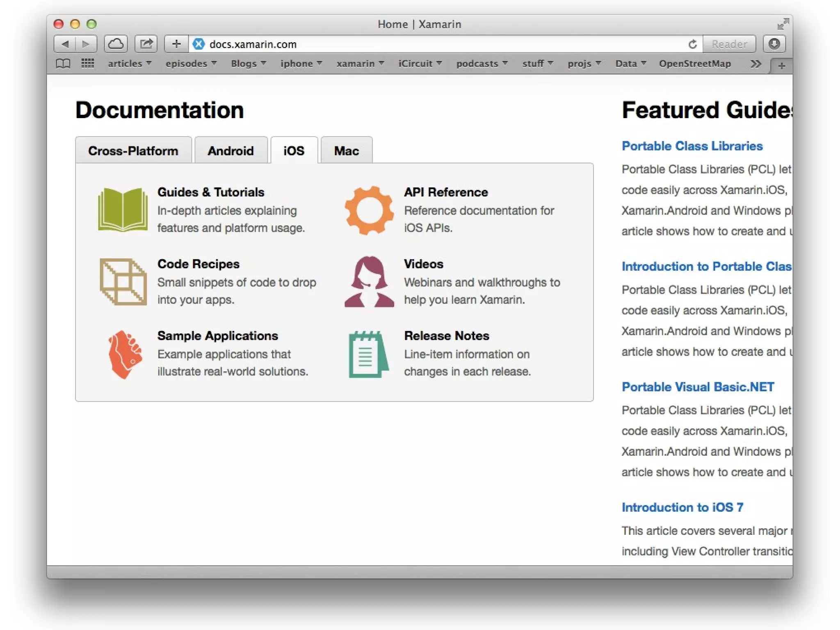The height and width of the screenshot is (630, 840).
Task: Open iCloud tabs with the cloud icon
Action: pyautogui.click(x=116, y=44)
